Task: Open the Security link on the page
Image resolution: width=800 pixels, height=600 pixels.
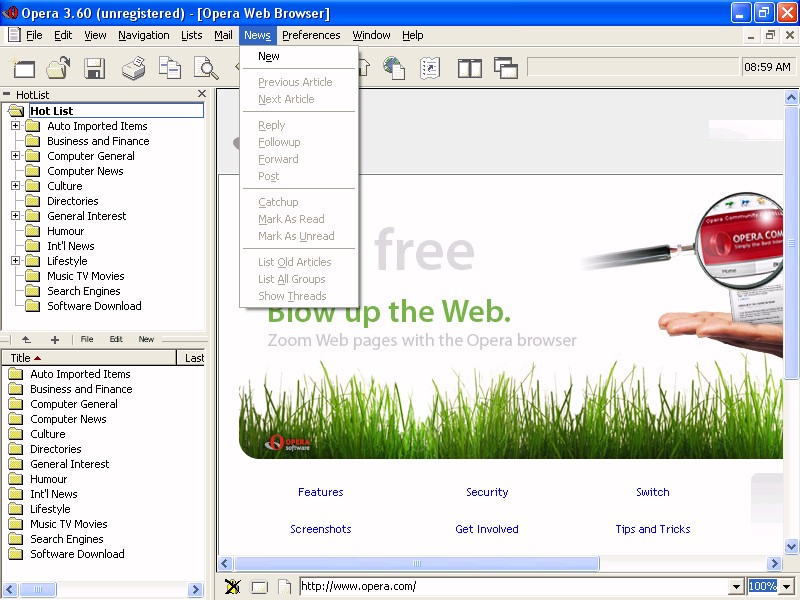Action: [x=487, y=492]
